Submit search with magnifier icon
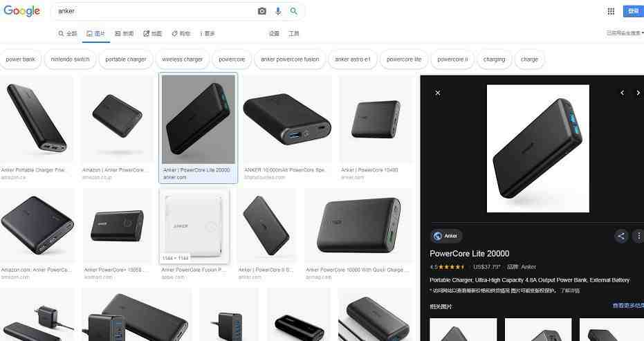This screenshot has width=644, height=341. pyautogui.click(x=294, y=11)
